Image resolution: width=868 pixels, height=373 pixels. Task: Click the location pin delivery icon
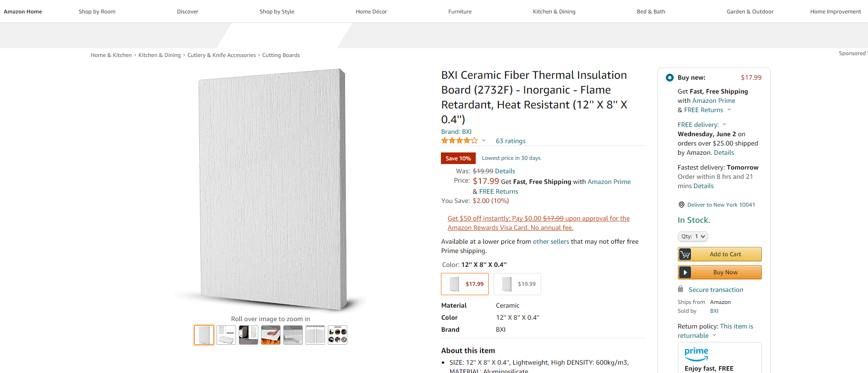tap(681, 205)
